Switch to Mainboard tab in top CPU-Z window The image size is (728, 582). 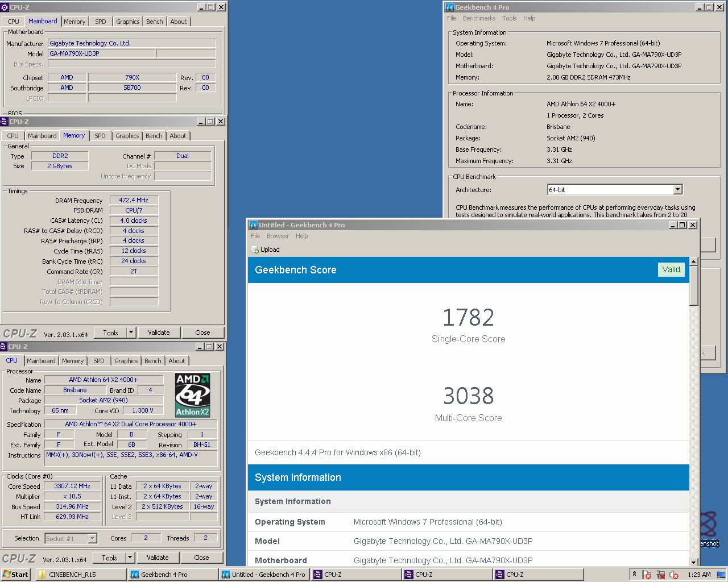point(43,21)
